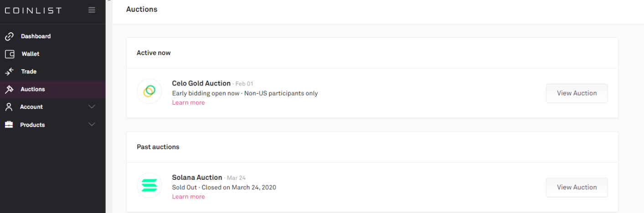This screenshot has width=644, height=213.
Task: View the Solana Auction
Action: (577, 187)
